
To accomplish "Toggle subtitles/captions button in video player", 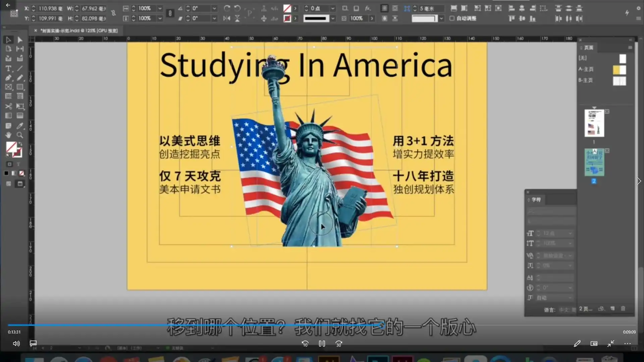I will coord(33,344).
